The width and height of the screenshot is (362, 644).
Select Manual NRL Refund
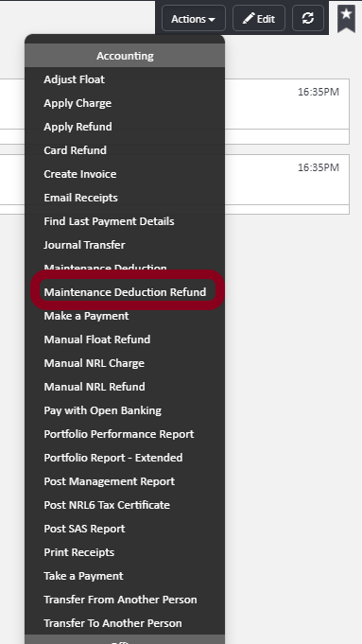95,387
